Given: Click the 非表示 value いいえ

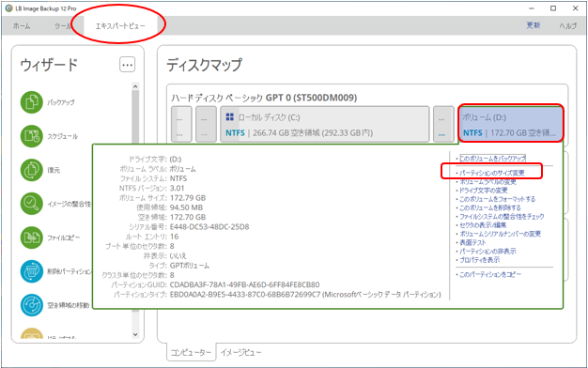Looking at the screenshot, I should (178, 256).
